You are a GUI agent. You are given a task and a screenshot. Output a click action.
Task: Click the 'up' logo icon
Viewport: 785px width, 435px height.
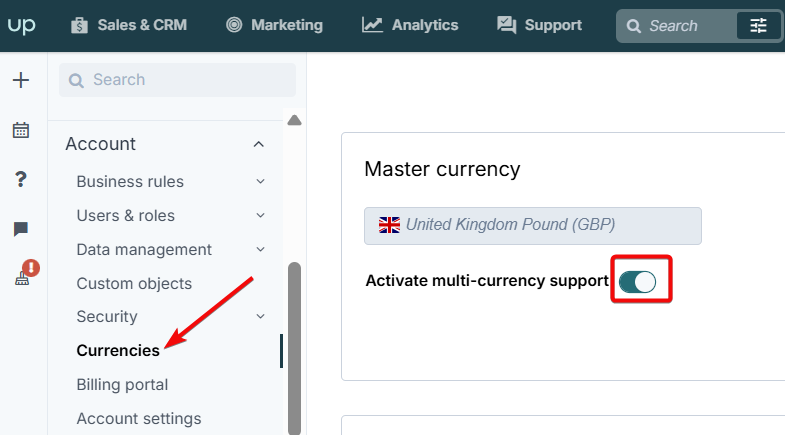click(x=22, y=25)
